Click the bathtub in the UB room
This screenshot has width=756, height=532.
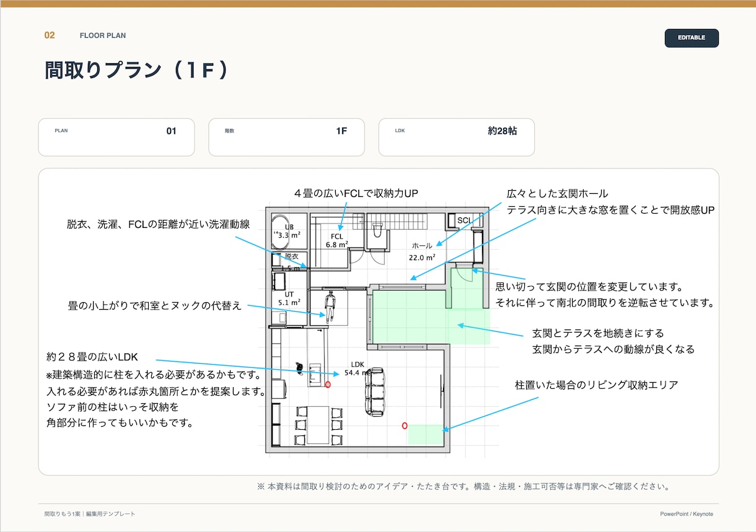pos(281,231)
